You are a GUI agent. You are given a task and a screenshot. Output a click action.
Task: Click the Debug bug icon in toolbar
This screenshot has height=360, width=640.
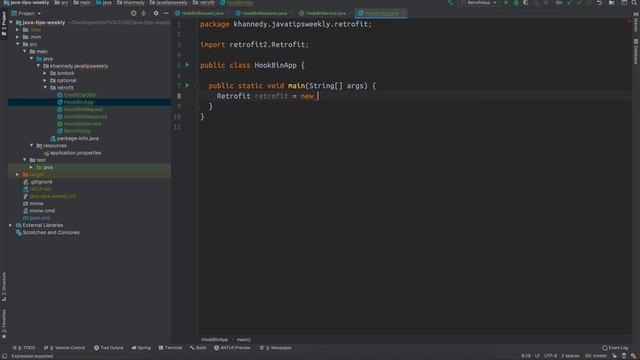[516, 2]
